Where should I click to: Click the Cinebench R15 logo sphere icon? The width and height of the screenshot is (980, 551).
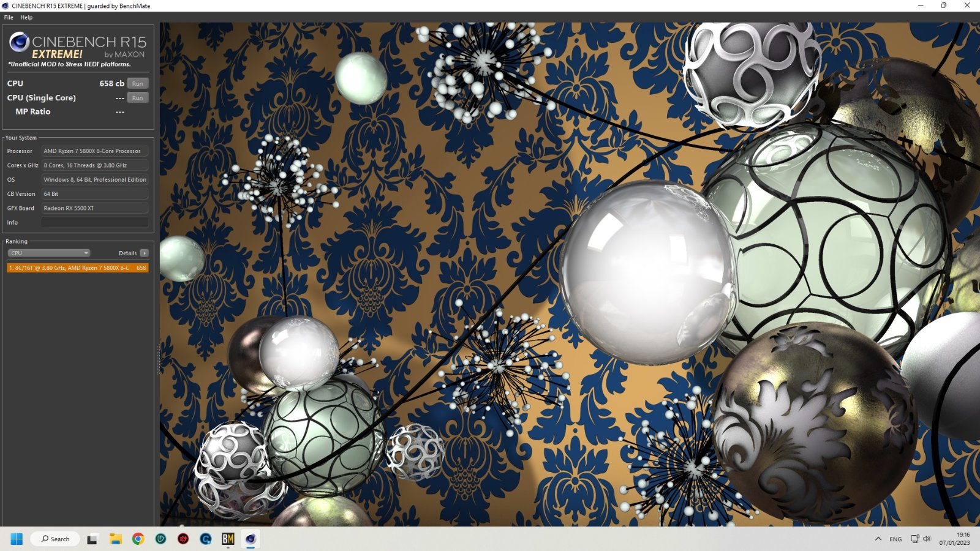click(19, 42)
